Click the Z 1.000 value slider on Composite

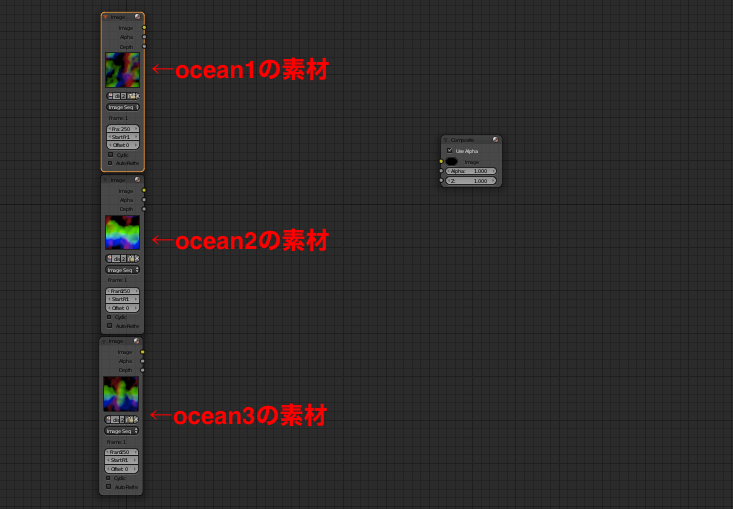(471, 181)
